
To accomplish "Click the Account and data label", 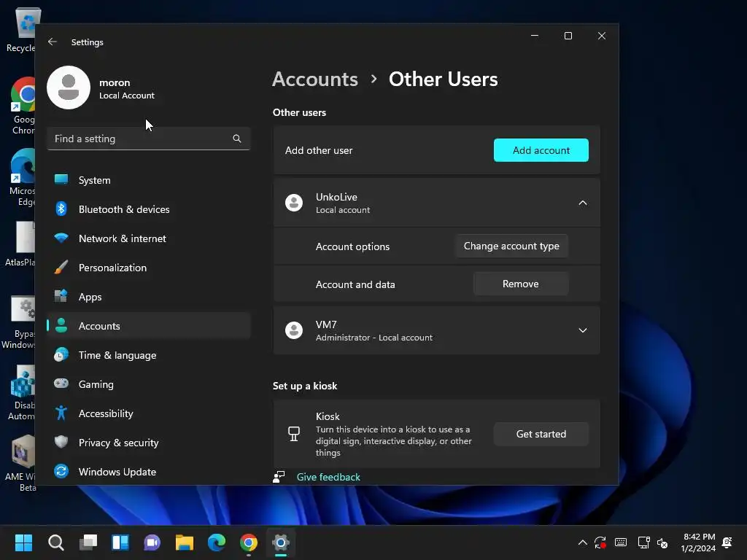I will click(355, 284).
